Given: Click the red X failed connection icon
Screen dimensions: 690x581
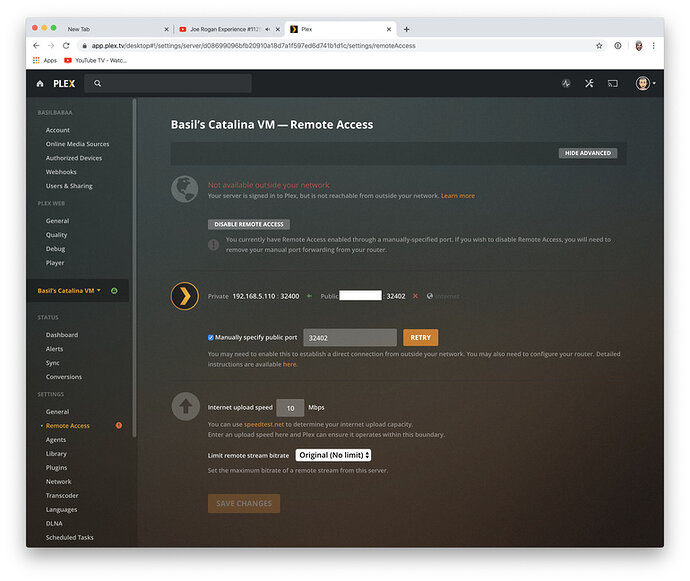Looking at the screenshot, I should point(415,296).
